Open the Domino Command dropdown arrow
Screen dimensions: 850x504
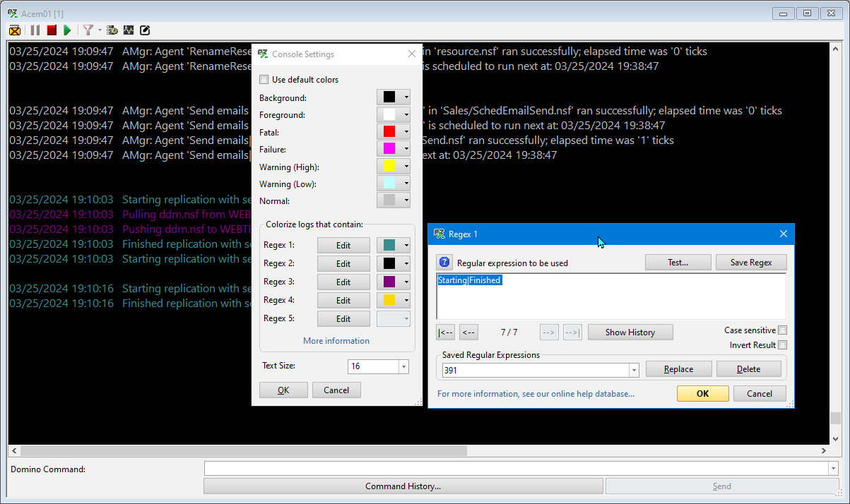coord(832,469)
